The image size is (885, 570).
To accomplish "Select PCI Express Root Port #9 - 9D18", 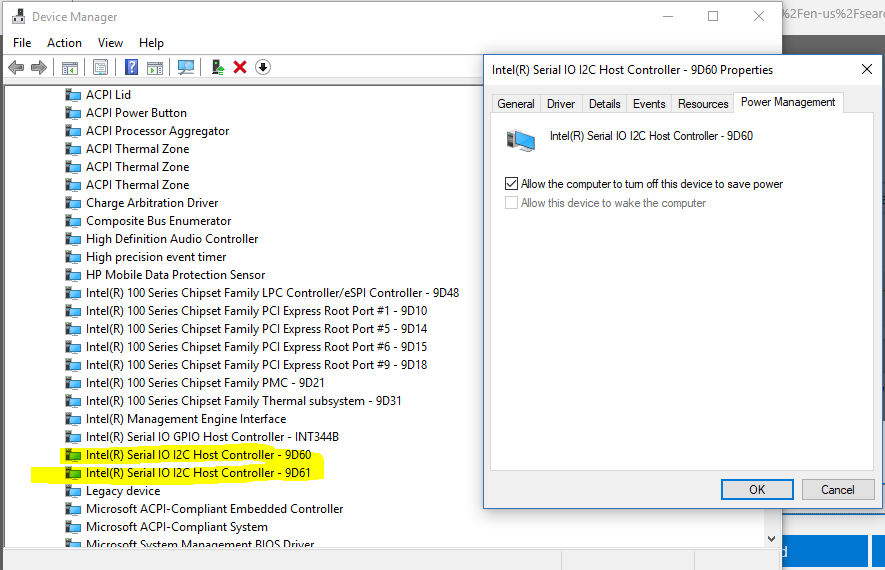I will pos(256,365).
